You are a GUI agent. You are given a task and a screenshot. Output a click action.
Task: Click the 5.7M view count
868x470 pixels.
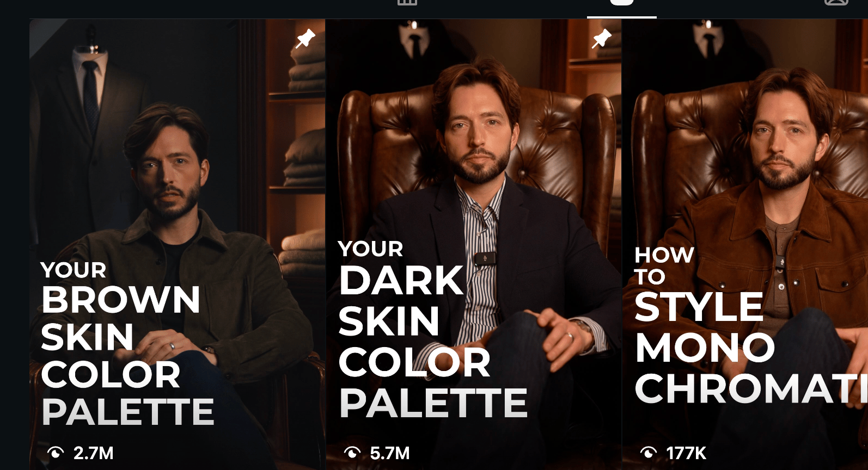click(x=390, y=453)
